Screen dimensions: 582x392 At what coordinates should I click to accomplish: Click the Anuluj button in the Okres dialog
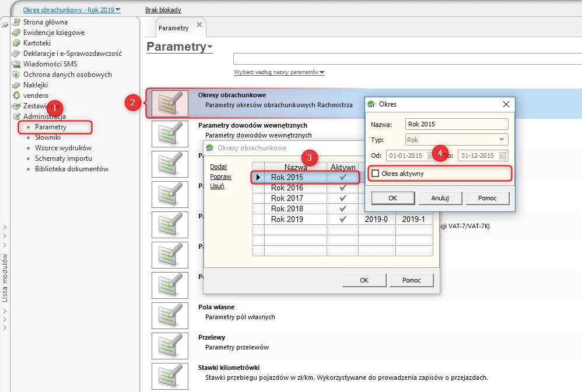coord(440,198)
